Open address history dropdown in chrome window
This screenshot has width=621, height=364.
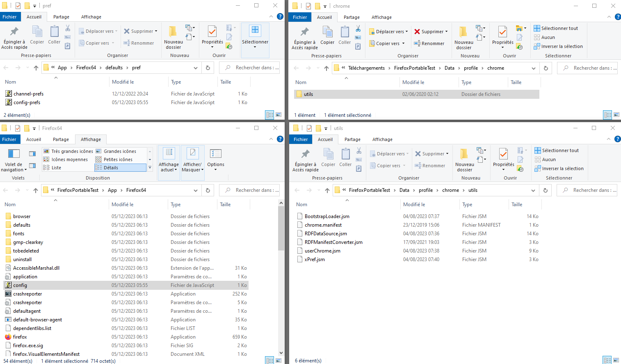(x=534, y=68)
